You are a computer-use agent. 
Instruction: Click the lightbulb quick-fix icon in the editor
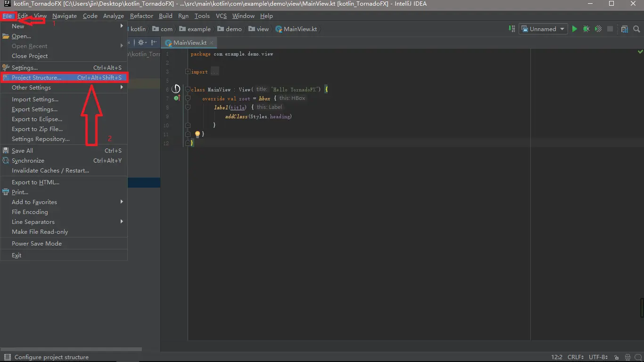click(198, 134)
